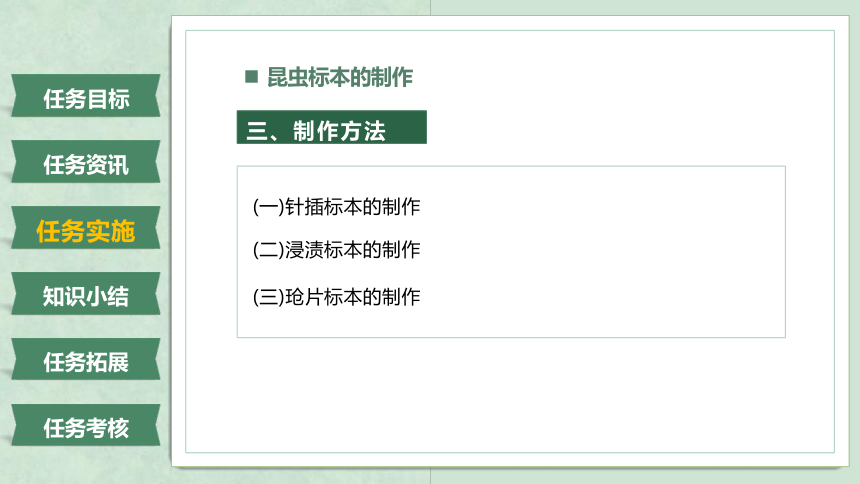Click the 昆虫标本的制作 slide title
This screenshot has height=484, width=860.
[340, 77]
